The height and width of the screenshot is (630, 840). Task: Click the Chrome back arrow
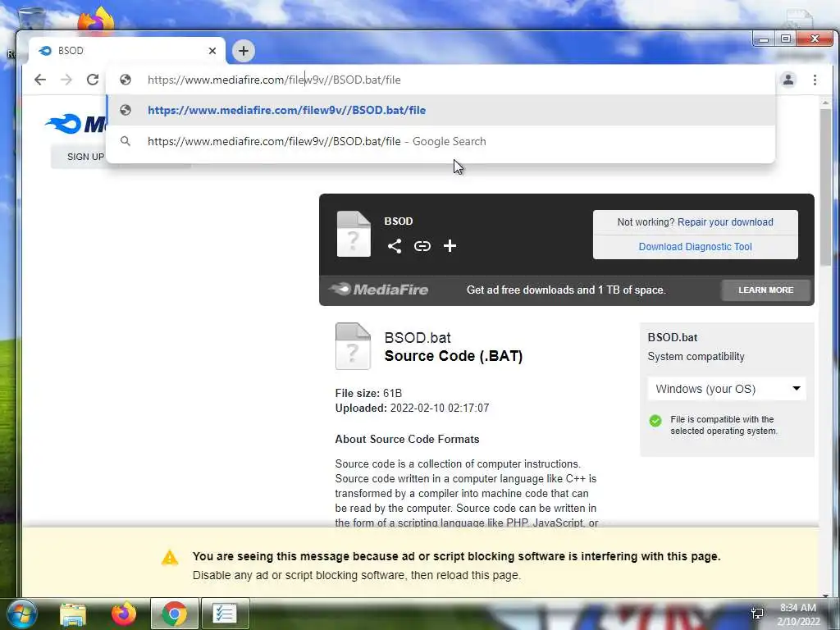(x=40, y=80)
